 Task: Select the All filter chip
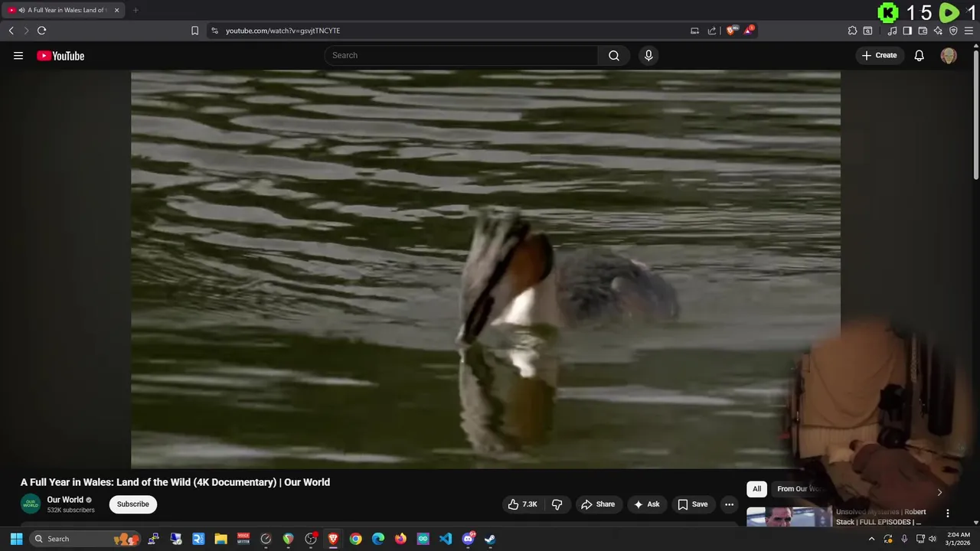(756, 489)
